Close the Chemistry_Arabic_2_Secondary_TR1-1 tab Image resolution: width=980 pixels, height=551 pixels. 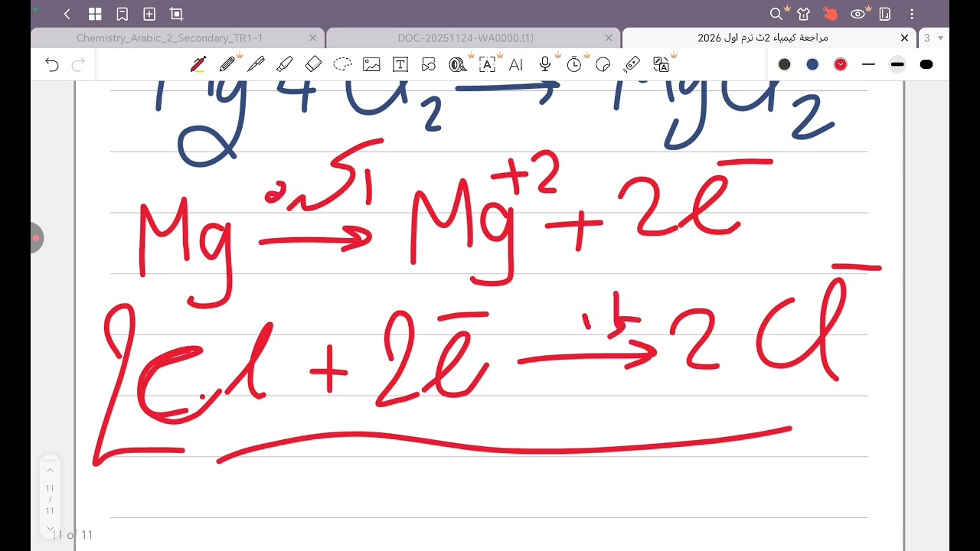point(312,38)
